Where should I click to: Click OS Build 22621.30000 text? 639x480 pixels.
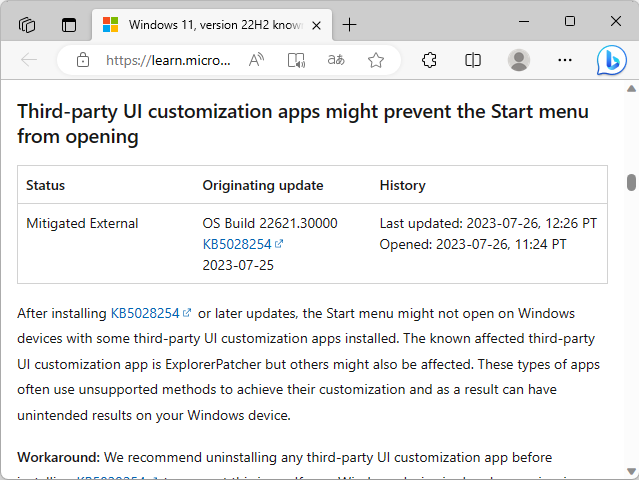[270, 223]
